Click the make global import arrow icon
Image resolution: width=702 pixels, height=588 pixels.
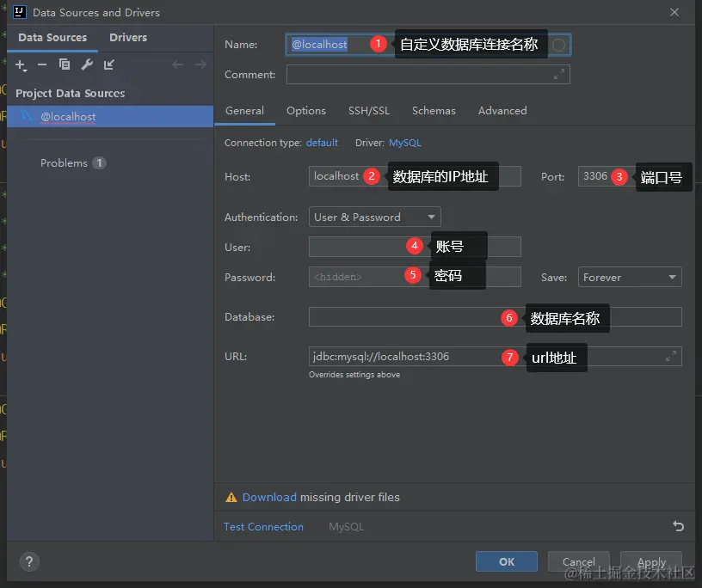tap(109, 64)
